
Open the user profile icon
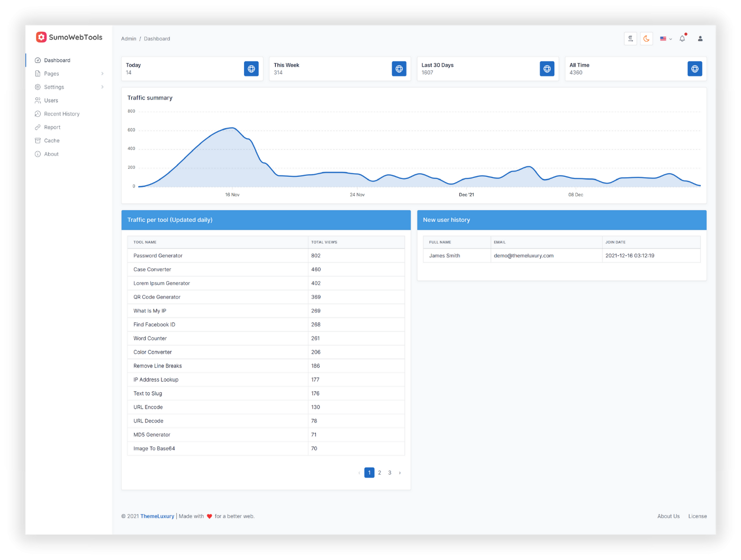(x=700, y=39)
